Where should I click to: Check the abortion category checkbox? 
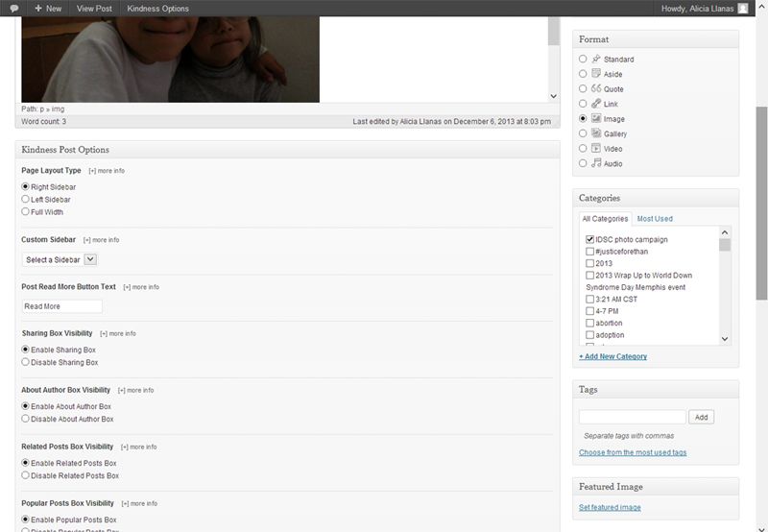click(589, 323)
